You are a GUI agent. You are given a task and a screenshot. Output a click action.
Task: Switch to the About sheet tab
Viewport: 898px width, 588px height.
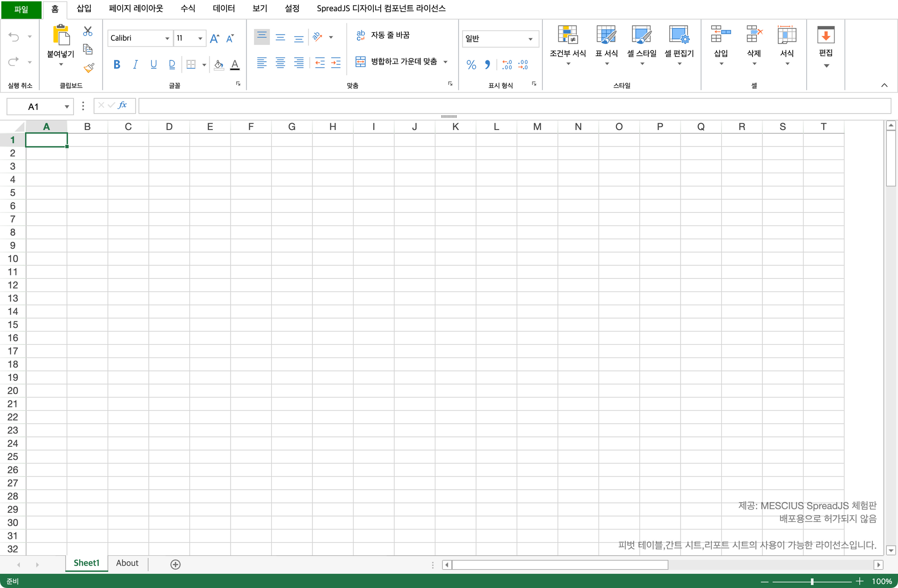(127, 563)
